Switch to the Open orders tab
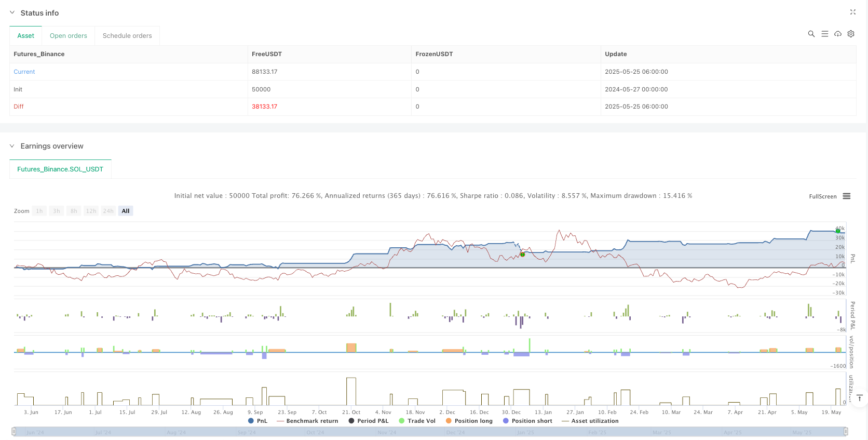 point(69,36)
